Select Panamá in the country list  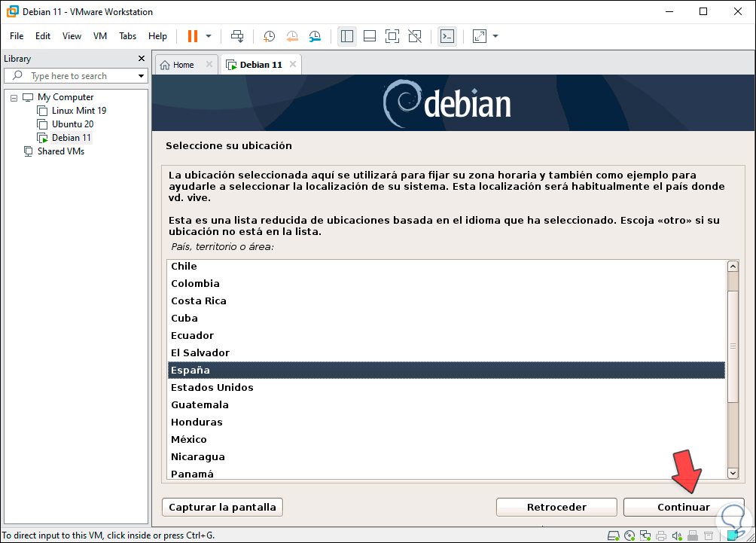pos(447,473)
